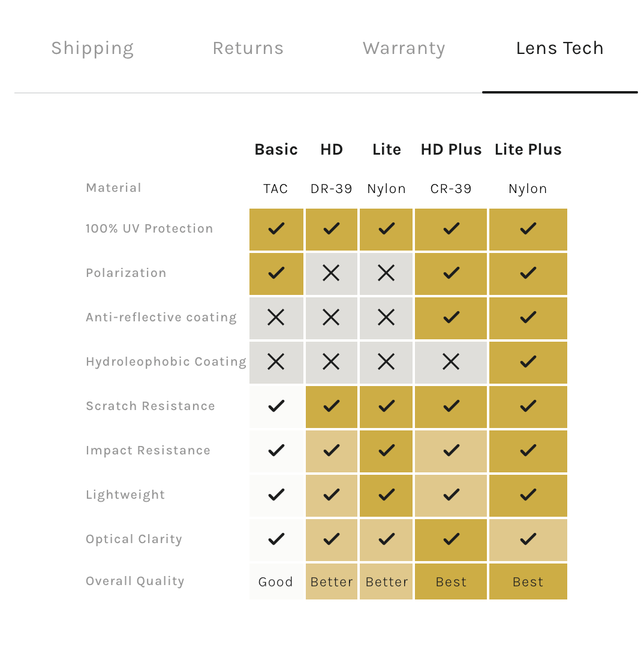Screen dimensions: 644x669
Task: Open the Shipping tab
Action: coord(92,48)
